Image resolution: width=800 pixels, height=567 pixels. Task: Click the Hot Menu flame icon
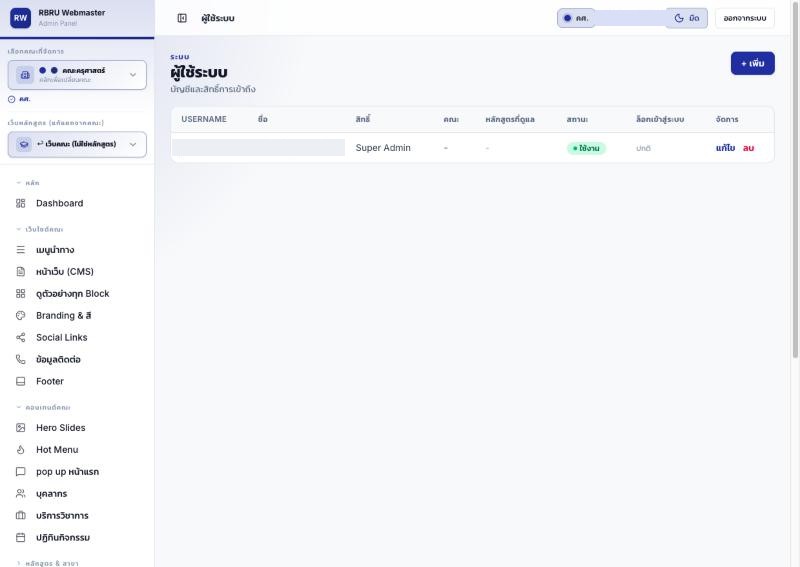coord(20,450)
